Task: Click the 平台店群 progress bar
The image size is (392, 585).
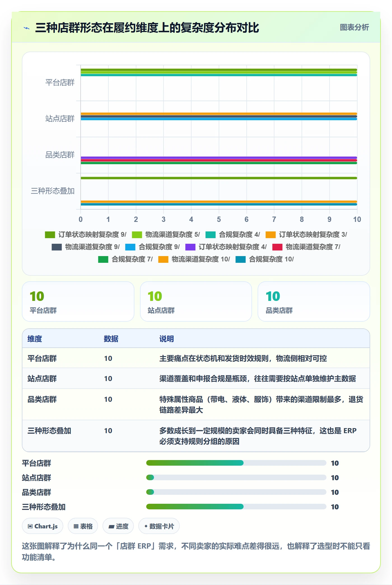Action: pos(236,463)
